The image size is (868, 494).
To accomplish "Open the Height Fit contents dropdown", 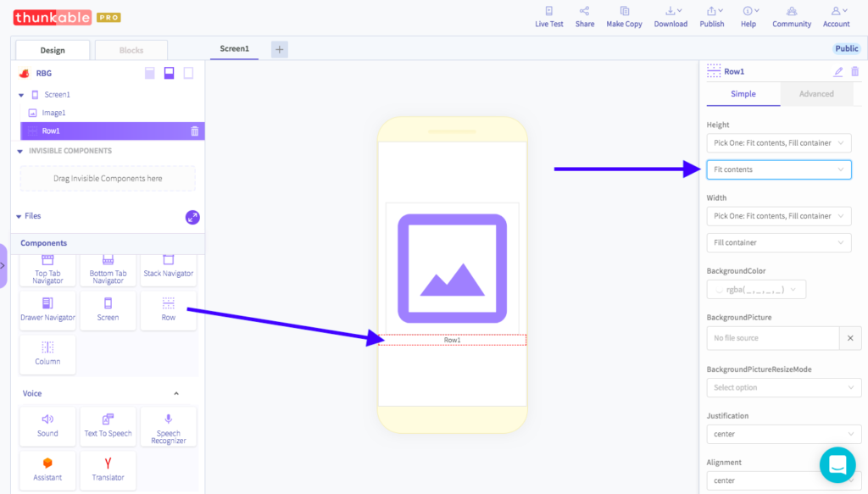I will (779, 169).
